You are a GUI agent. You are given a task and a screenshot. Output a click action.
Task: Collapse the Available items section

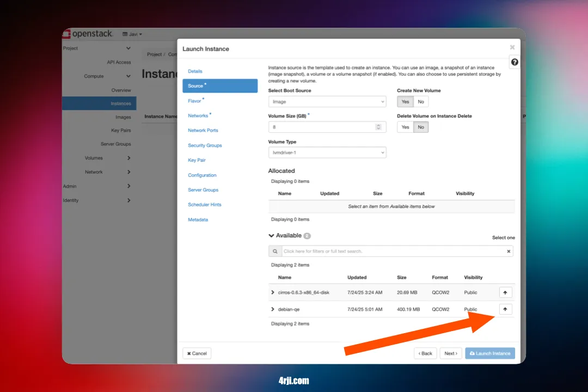click(x=272, y=235)
